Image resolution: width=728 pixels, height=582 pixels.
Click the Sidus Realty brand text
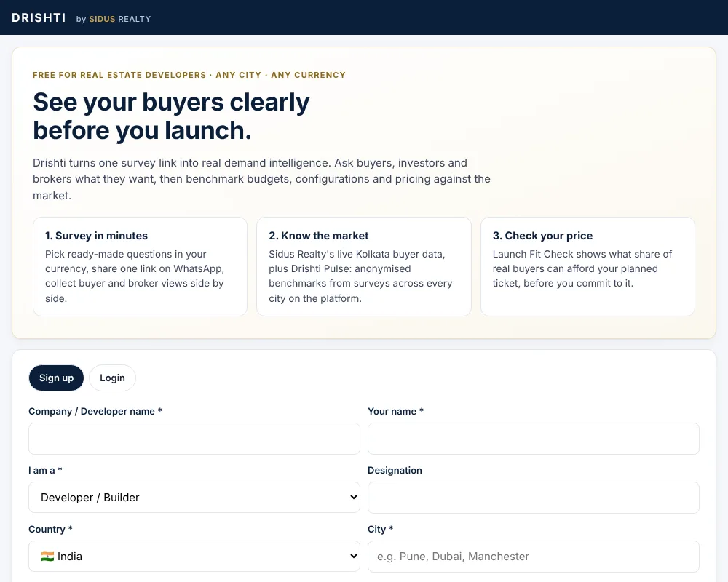pyautogui.click(x=120, y=19)
